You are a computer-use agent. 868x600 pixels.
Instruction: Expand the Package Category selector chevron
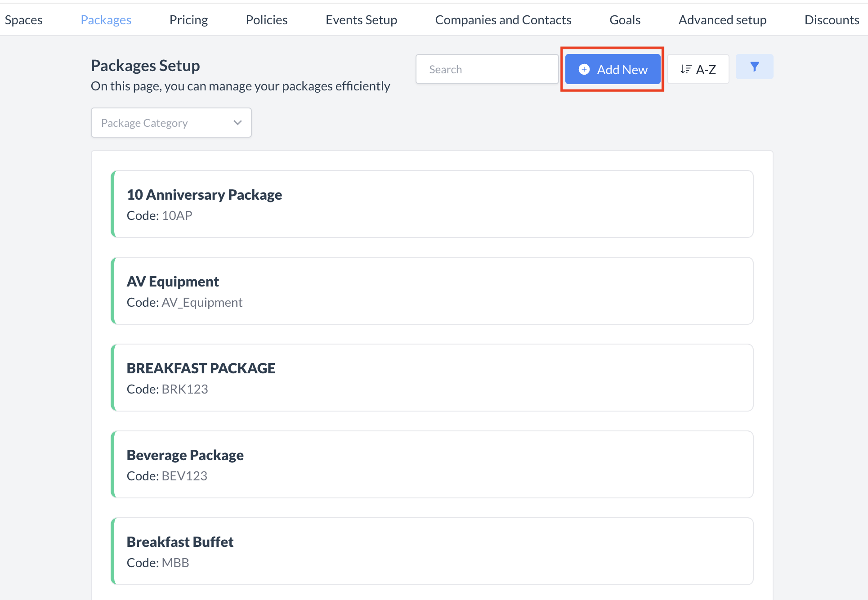(237, 122)
